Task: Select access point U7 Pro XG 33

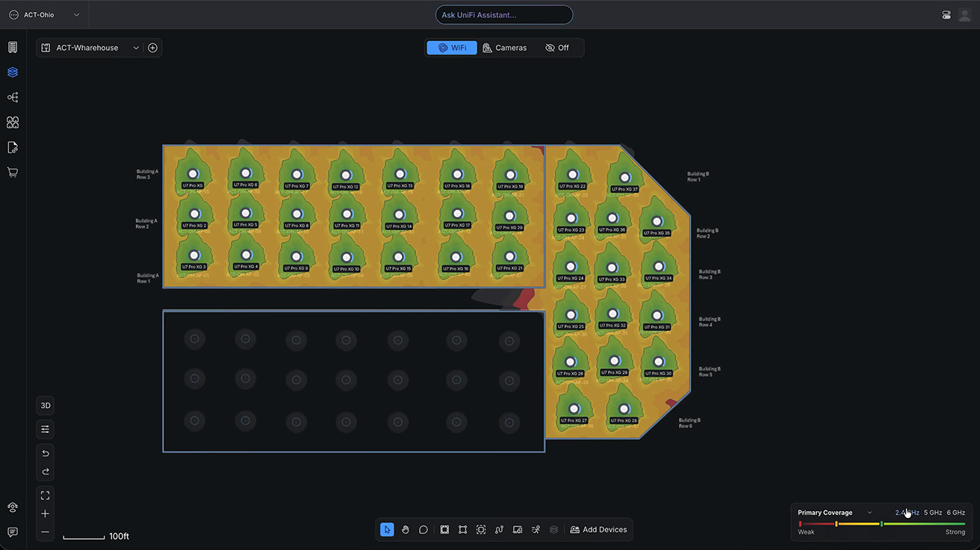Action: (x=612, y=268)
